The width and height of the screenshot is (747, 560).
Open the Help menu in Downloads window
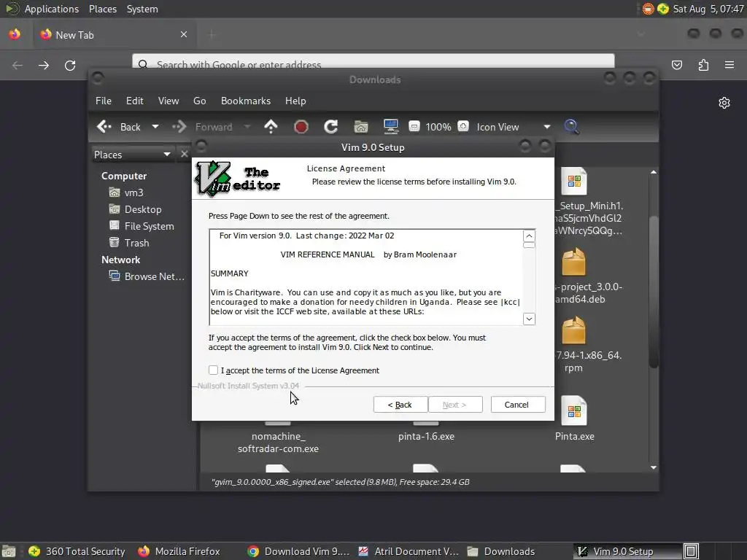point(295,101)
